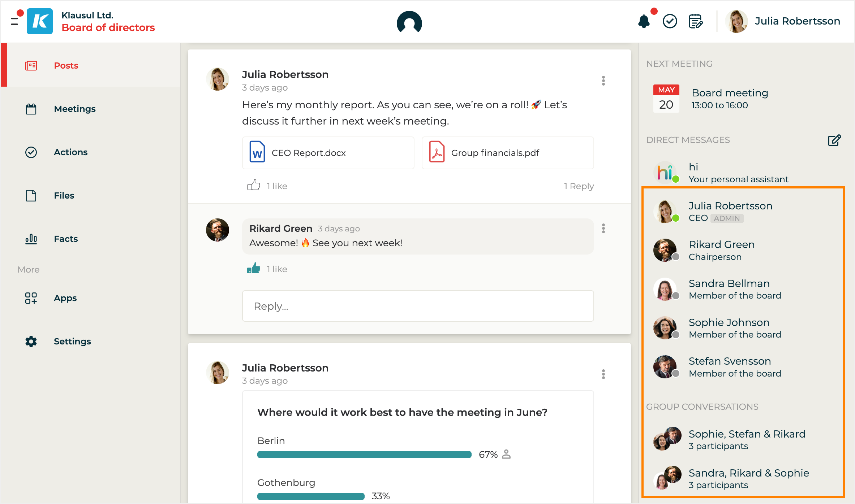This screenshot has width=855, height=504.
Task: Click the Reply text field
Action: click(418, 306)
